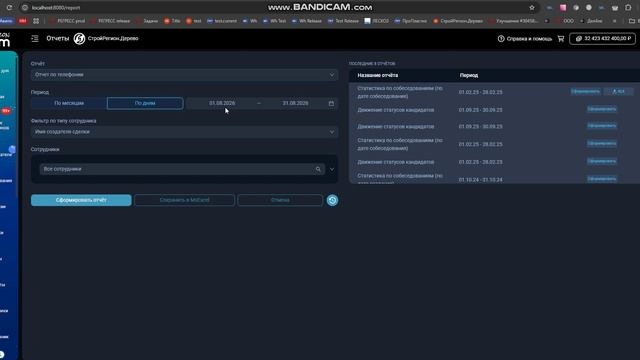The width and height of the screenshot is (640, 360).
Task: Select the По дням period mode
Action: click(x=145, y=103)
